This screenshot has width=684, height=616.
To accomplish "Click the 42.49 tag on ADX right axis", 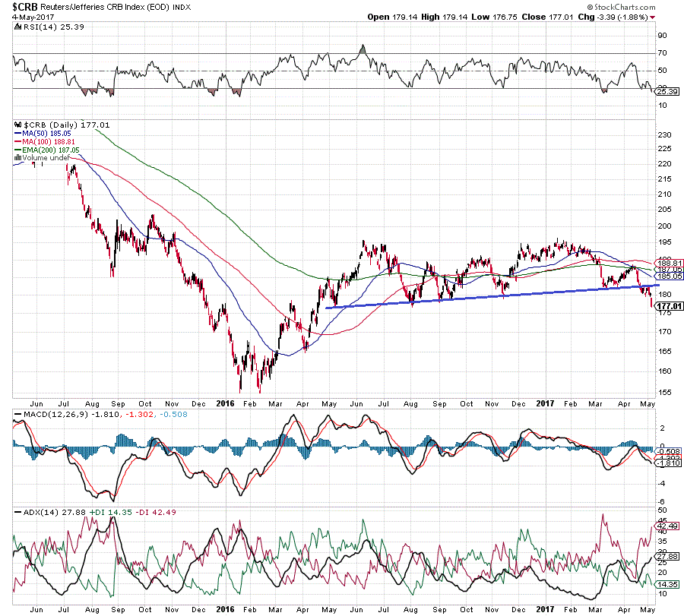I will [x=667, y=526].
